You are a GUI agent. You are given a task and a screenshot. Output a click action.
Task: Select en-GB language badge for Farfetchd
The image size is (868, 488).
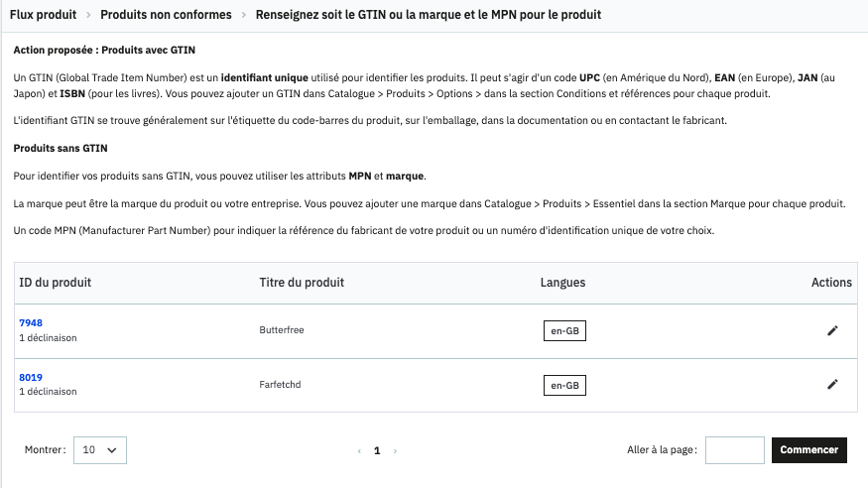[564, 385]
